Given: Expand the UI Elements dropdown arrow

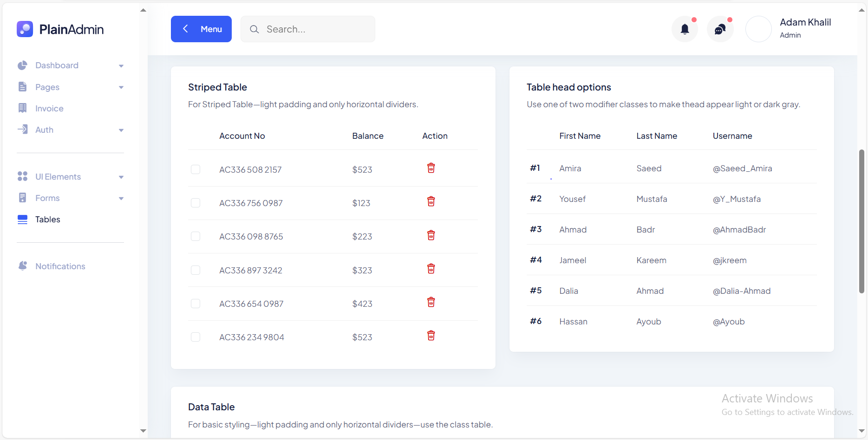Looking at the screenshot, I should coord(121,177).
